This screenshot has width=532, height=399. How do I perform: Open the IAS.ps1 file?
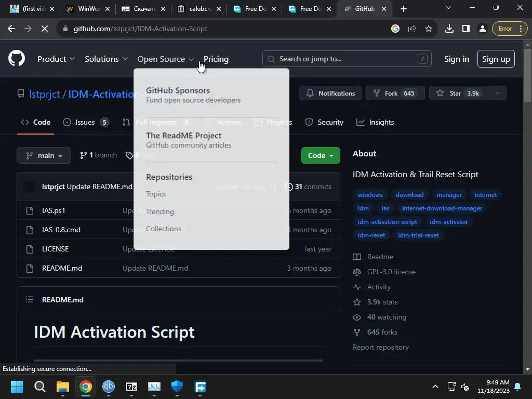point(54,211)
